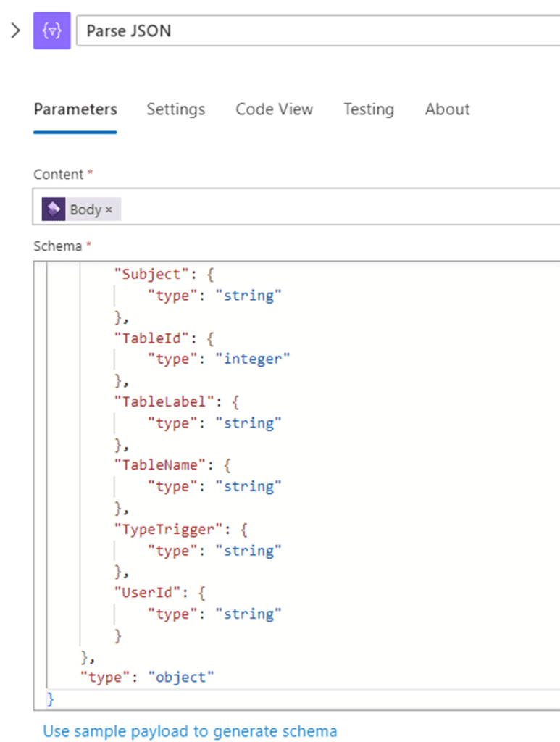Remove the Body token with its x
The height and width of the screenshot is (742, 560).
point(109,209)
